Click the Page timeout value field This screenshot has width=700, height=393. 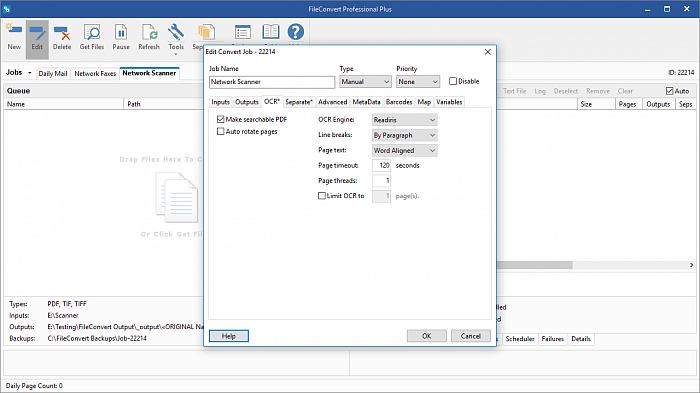(381, 165)
